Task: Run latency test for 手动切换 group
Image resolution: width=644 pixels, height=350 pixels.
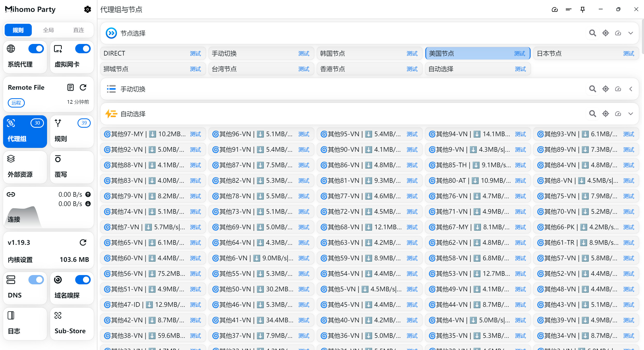Action: tap(618, 89)
